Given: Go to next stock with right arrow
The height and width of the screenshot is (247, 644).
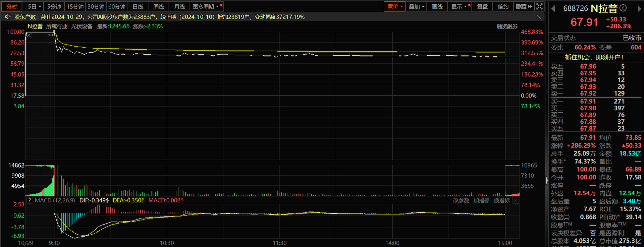Looking at the screenshot, I should click(639, 9).
